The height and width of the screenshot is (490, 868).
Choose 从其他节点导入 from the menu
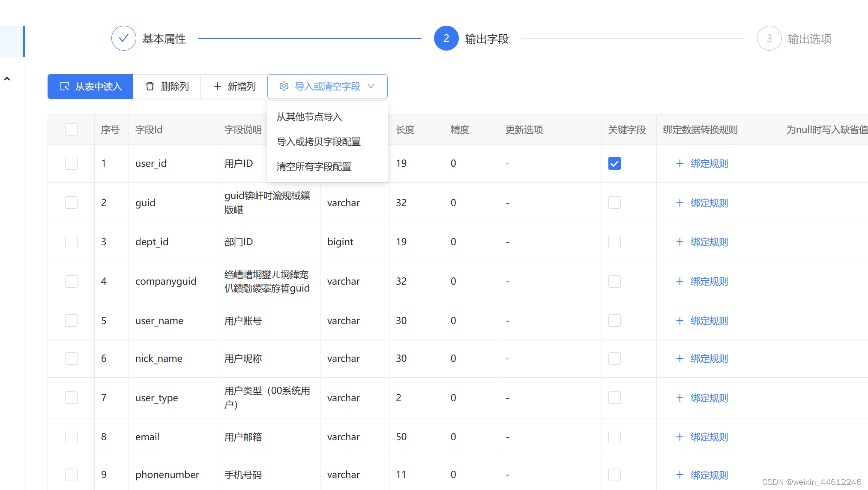[x=309, y=117]
